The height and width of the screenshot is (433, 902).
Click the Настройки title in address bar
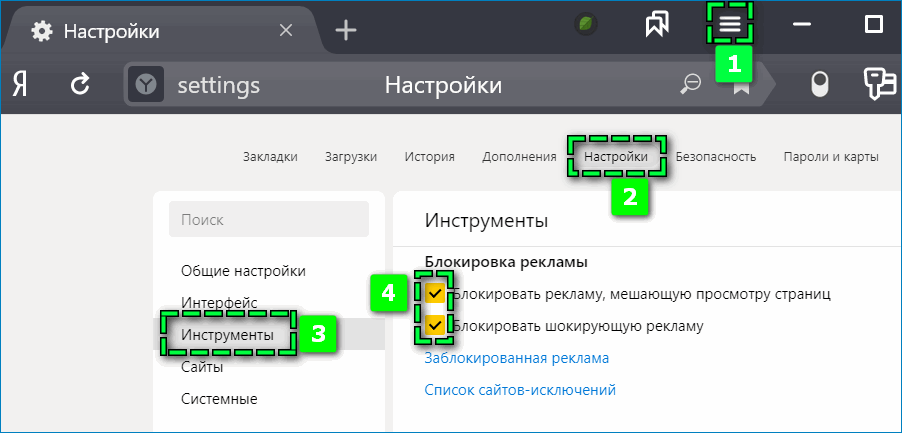click(444, 85)
